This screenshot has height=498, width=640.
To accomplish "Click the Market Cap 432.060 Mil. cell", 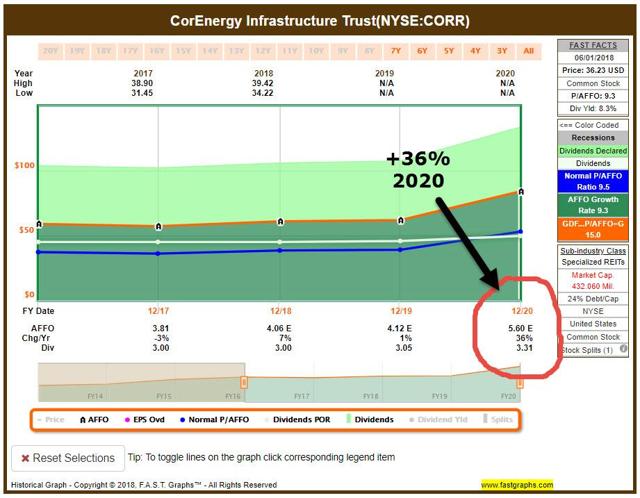I will point(593,280).
